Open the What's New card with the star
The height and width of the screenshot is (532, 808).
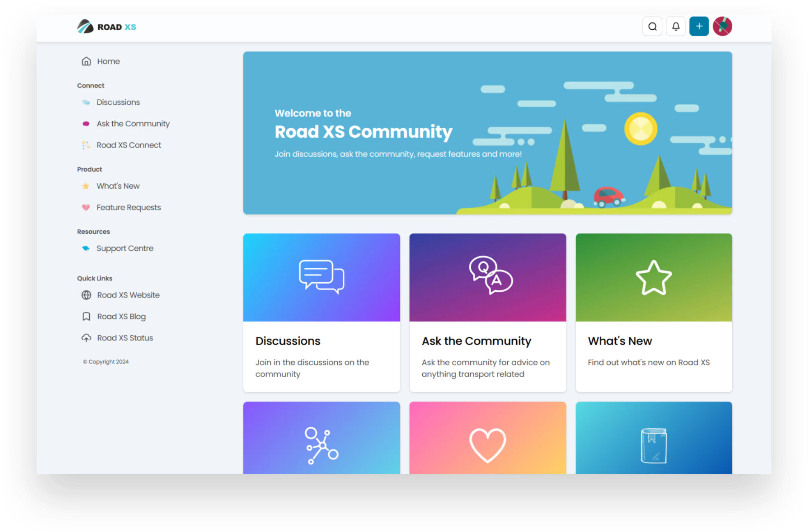point(654,312)
